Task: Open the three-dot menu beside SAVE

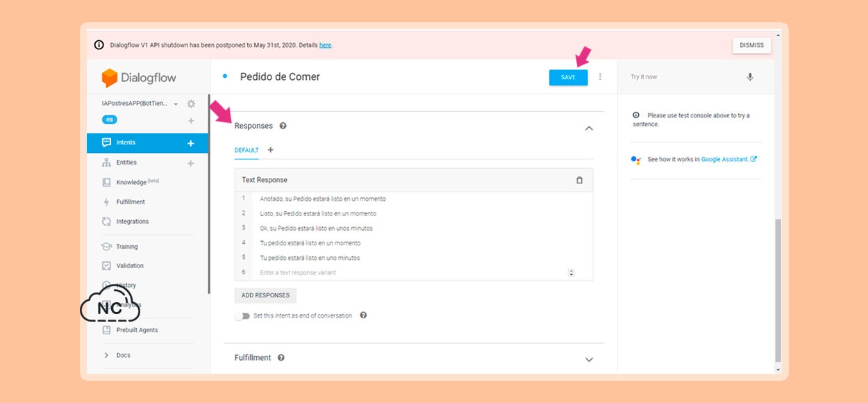Action: 601,77
